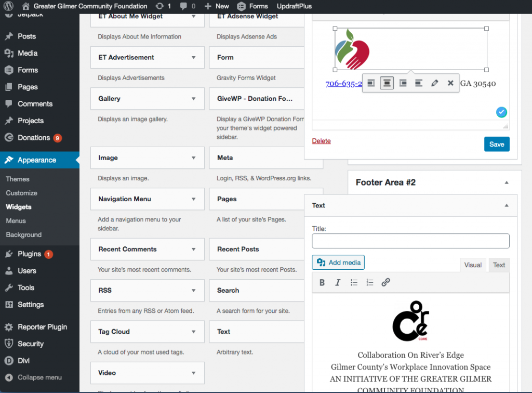Select the Form Gravity Forms widget
Image resolution: width=532 pixels, height=393 pixels.
(257, 57)
